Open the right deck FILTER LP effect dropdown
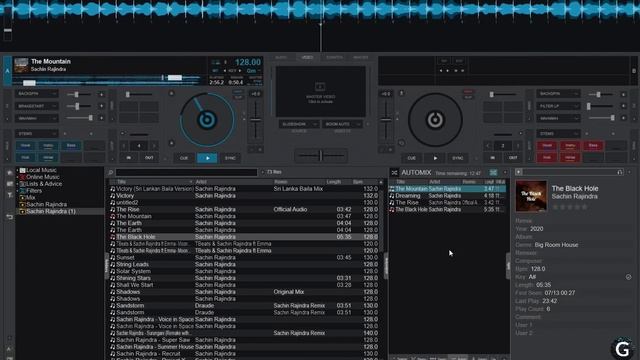Image resolution: width=640 pixels, height=360 pixels. tap(558, 106)
